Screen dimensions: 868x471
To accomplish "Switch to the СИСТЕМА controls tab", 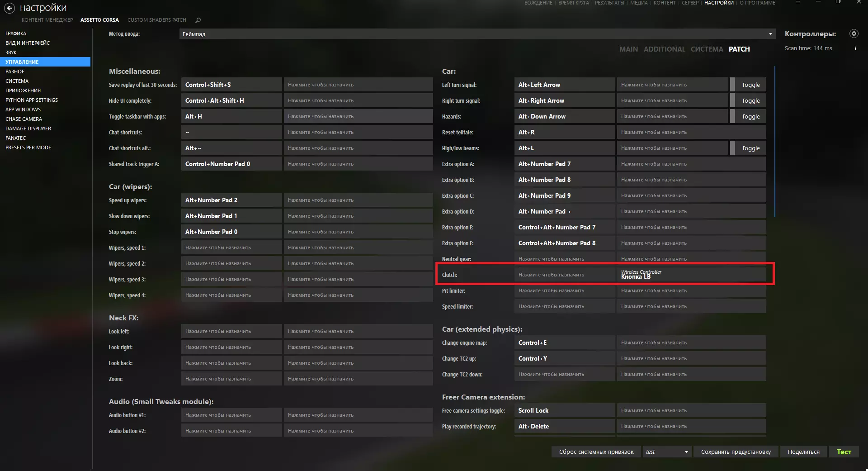I will (707, 49).
